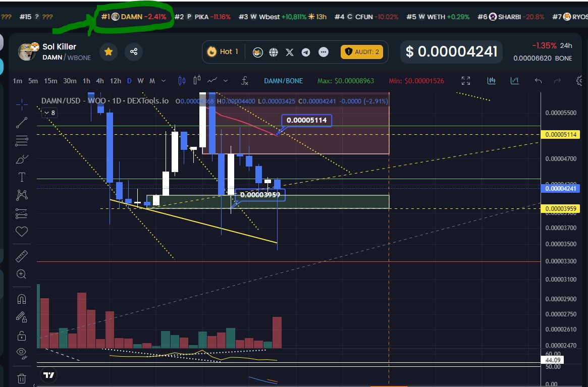Click the current price 0.00004241 axis label
The height and width of the screenshot is (387, 588).
tap(560, 188)
